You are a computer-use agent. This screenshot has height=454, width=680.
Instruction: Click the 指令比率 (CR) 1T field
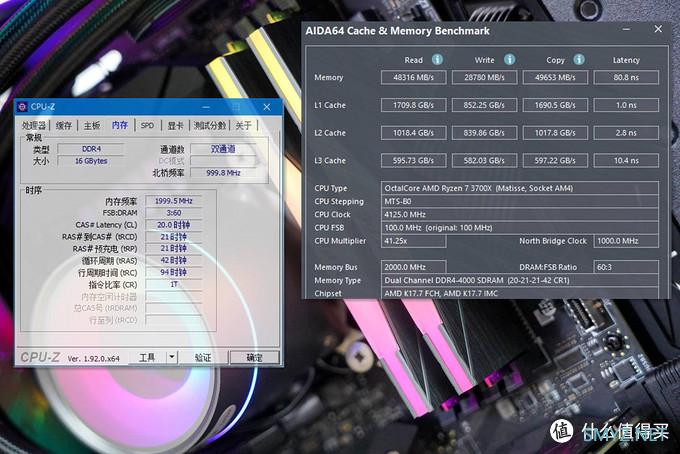click(173, 284)
